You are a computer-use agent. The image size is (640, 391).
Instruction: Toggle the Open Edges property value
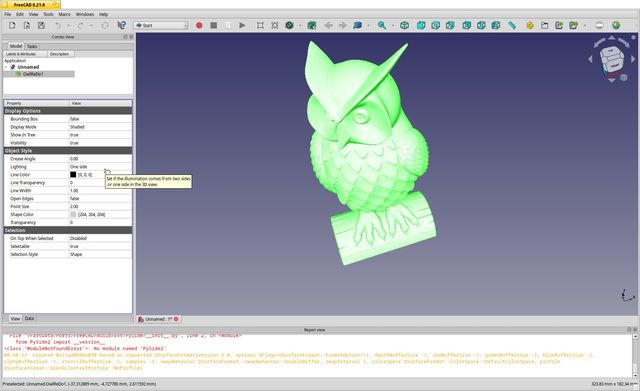[x=100, y=198]
